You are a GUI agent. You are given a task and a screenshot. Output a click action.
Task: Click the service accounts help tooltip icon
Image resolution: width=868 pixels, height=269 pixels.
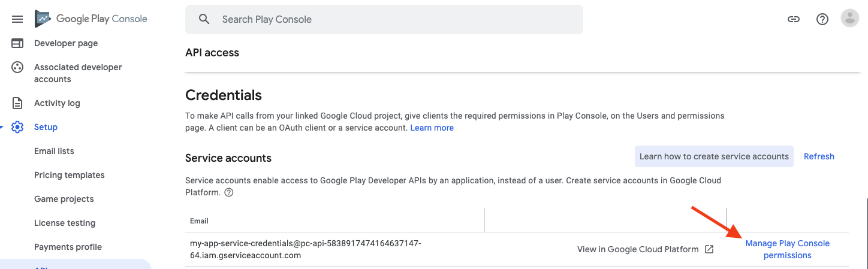228,192
